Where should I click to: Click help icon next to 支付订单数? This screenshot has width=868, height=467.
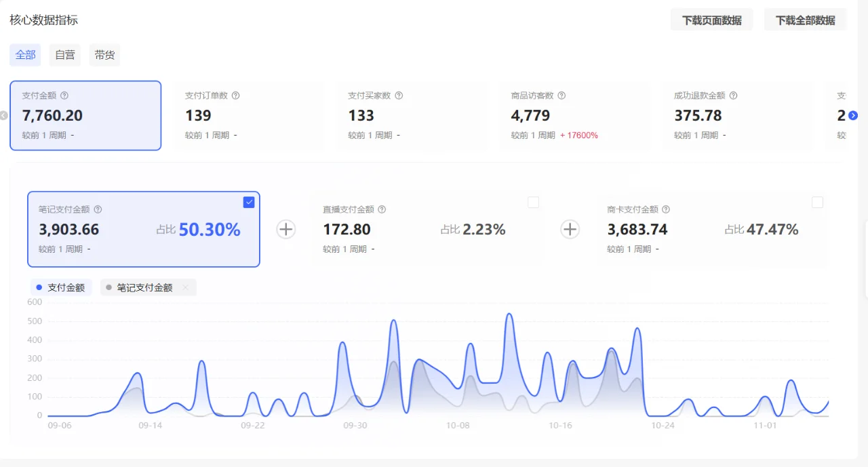tap(236, 96)
